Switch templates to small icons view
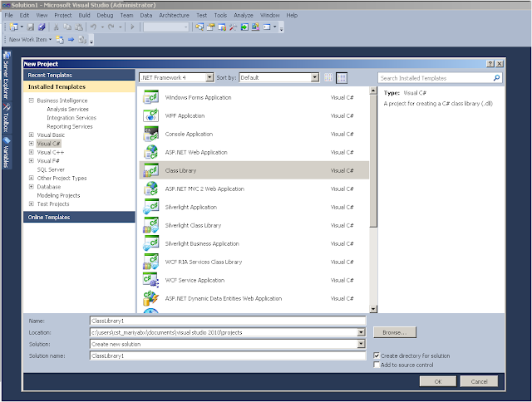This screenshot has height=402, width=532. 328,77
